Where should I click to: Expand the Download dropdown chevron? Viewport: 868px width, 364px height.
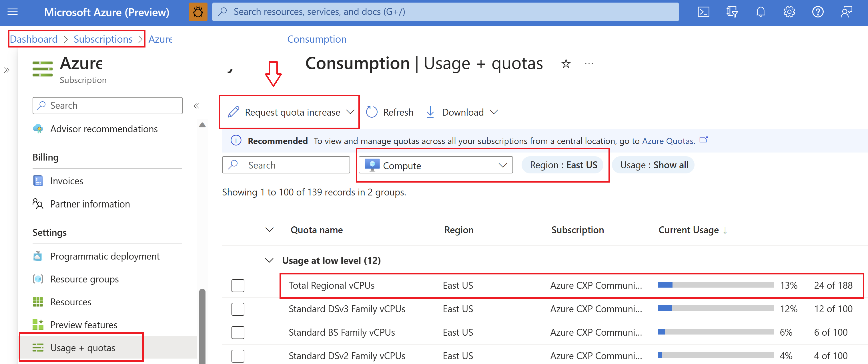coord(494,112)
